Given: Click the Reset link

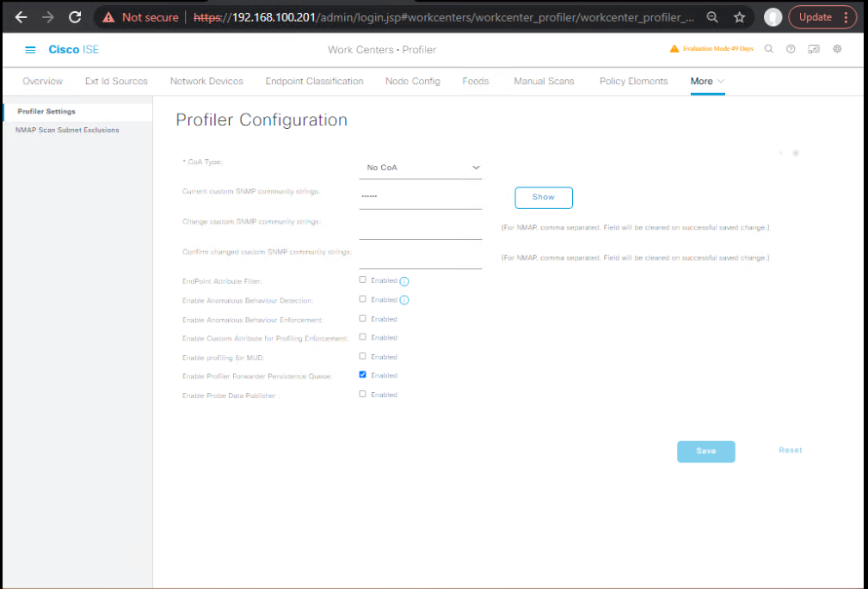Looking at the screenshot, I should [791, 451].
